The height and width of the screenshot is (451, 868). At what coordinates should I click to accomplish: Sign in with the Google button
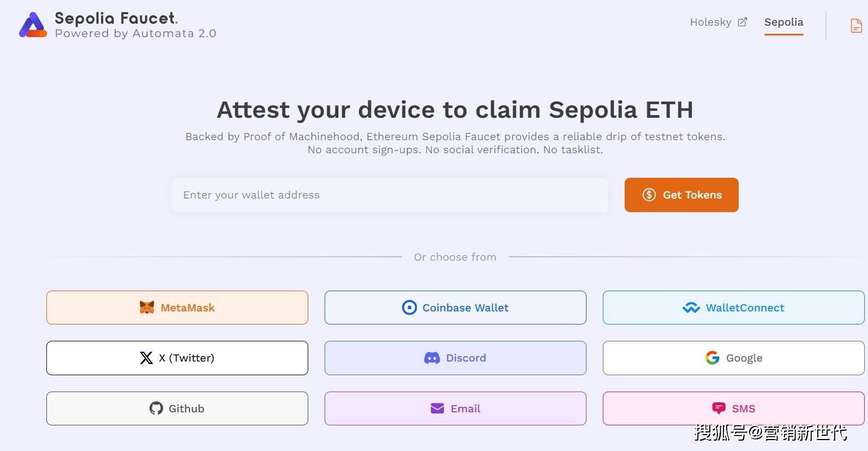click(x=733, y=358)
